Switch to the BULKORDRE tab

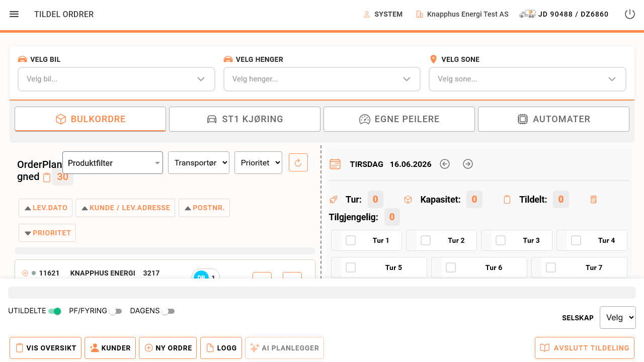tap(91, 119)
